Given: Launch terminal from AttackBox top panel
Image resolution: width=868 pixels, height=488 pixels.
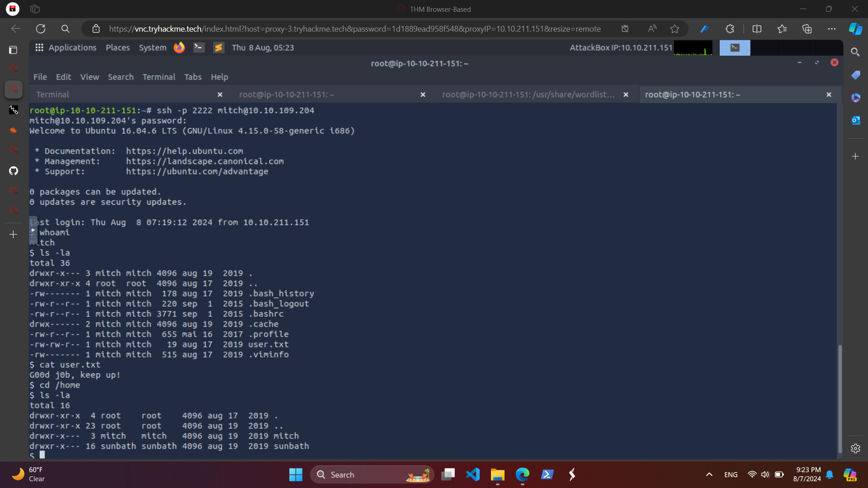Looking at the screenshot, I should 199,47.
